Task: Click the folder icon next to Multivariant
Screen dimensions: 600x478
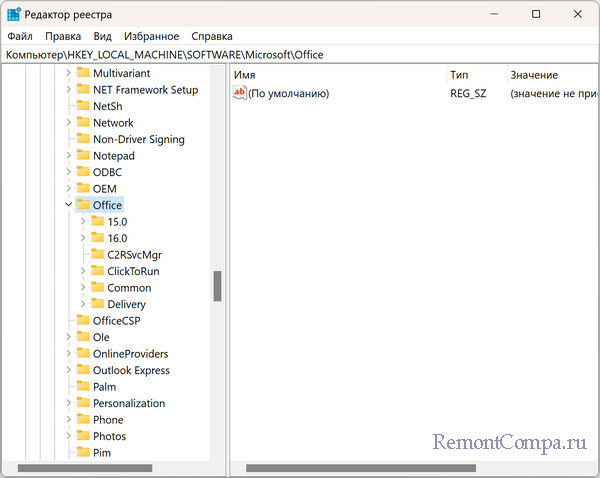Action: point(83,73)
